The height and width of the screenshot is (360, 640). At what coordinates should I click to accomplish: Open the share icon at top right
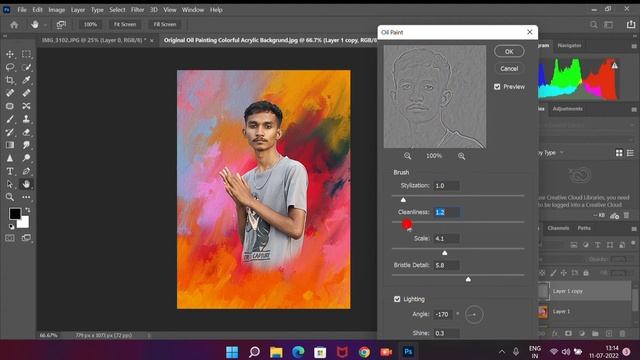click(631, 25)
